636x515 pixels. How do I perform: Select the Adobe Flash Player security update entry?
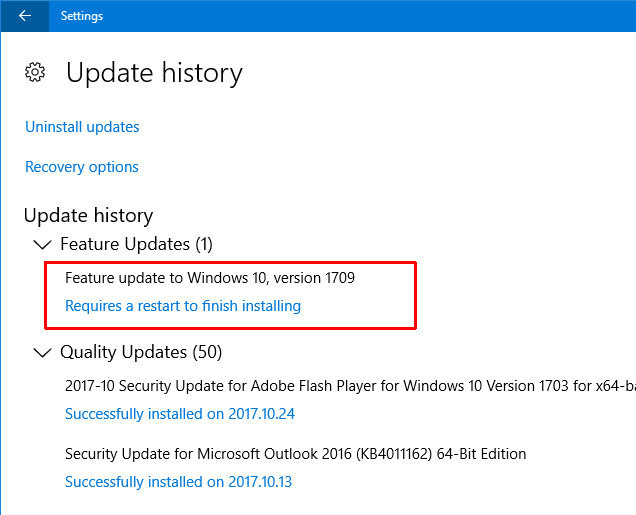(x=350, y=386)
